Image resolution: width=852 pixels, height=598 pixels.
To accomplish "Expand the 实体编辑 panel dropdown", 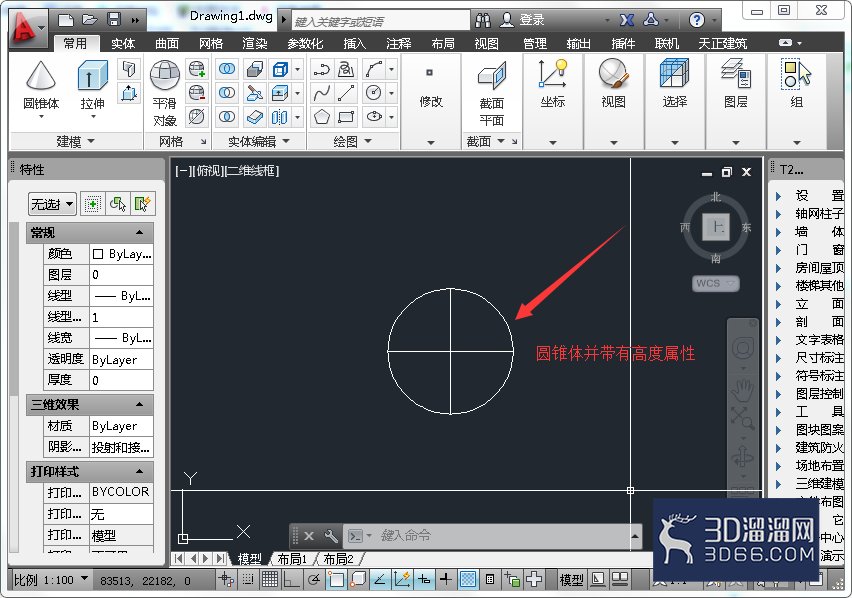I will (x=259, y=141).
